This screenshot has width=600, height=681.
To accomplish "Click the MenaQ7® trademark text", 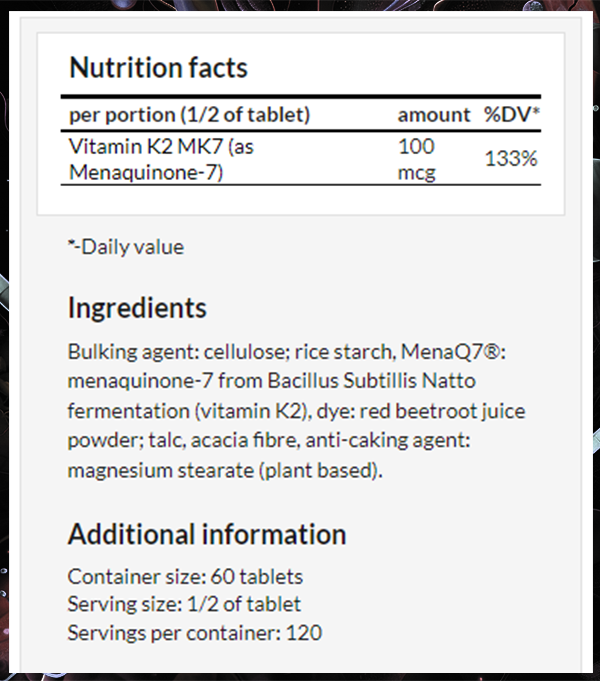I will (x=453, y=351).
